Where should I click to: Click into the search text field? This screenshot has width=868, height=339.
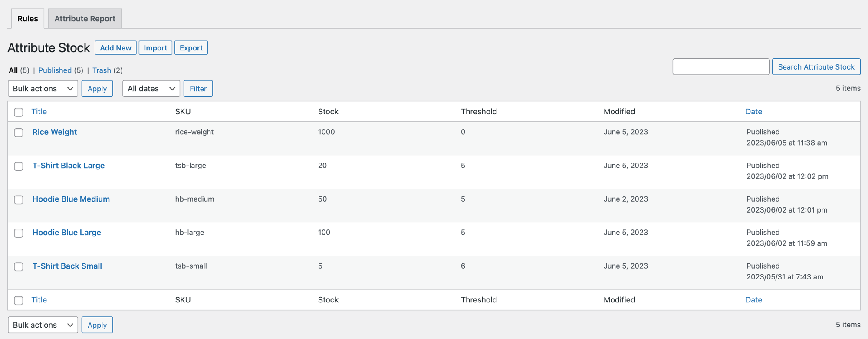click(721, 67)
